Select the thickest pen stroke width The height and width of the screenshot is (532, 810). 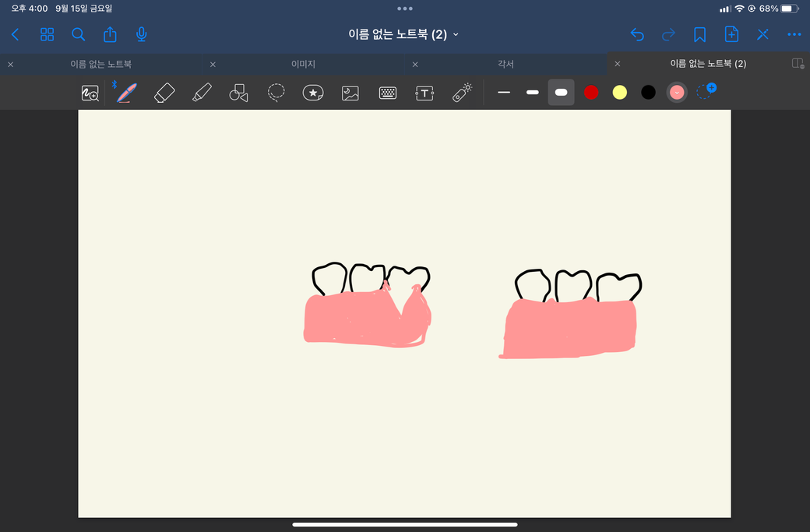[x=561, y=93]
